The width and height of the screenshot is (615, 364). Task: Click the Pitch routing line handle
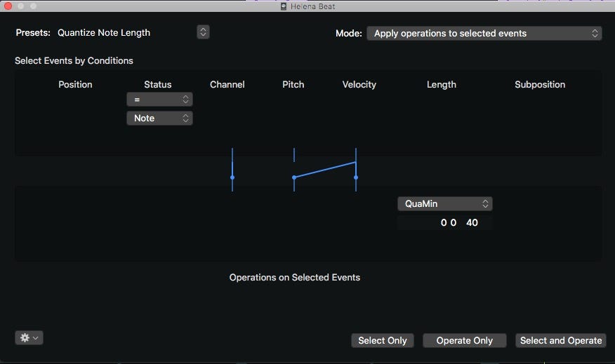point(294,177)
